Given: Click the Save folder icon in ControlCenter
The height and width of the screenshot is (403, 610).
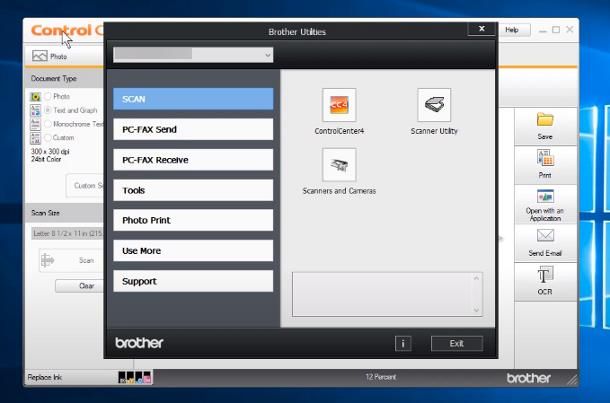Looking at the screenshot, I should [545, 120].
